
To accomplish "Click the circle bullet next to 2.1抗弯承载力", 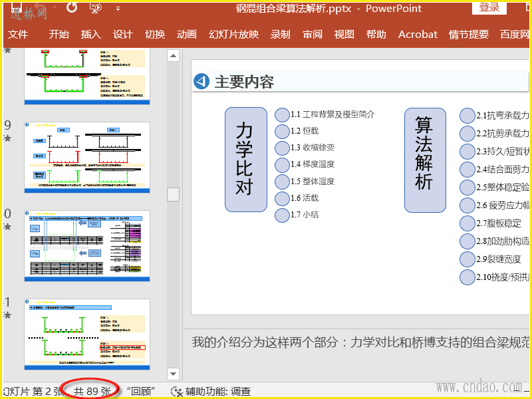I will coord(467,115).
